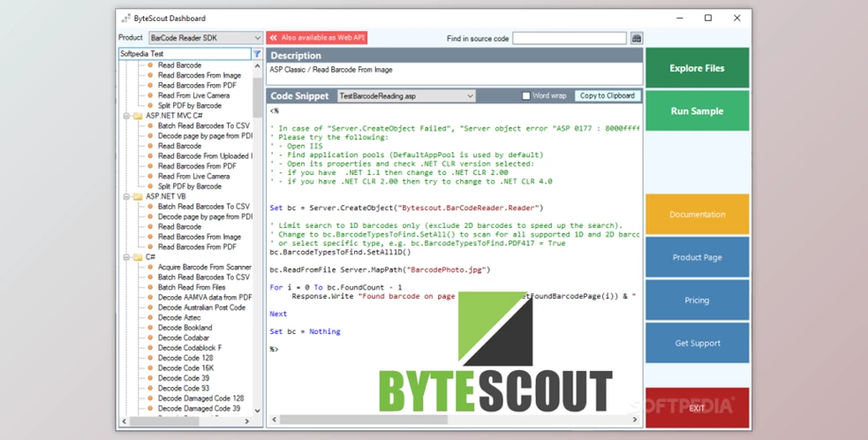Click the Set bc = Nothing code line
Viewport: 868px width, 440px height.
[305, 331]
